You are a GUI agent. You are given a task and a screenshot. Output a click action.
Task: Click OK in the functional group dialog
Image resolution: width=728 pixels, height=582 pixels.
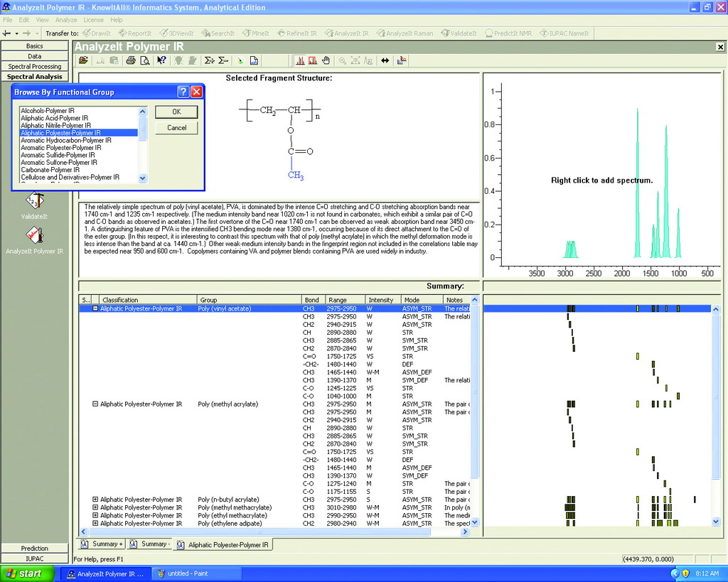(176, 112)
